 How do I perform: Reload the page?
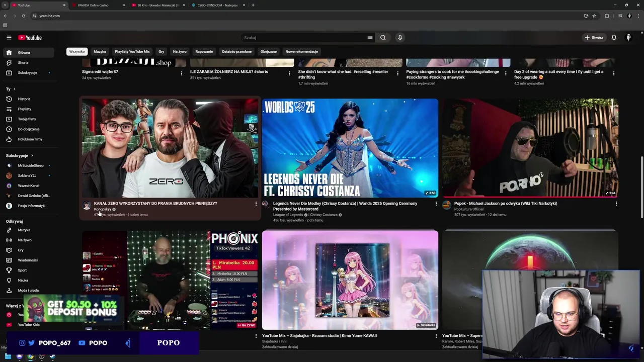pos(23,16)
